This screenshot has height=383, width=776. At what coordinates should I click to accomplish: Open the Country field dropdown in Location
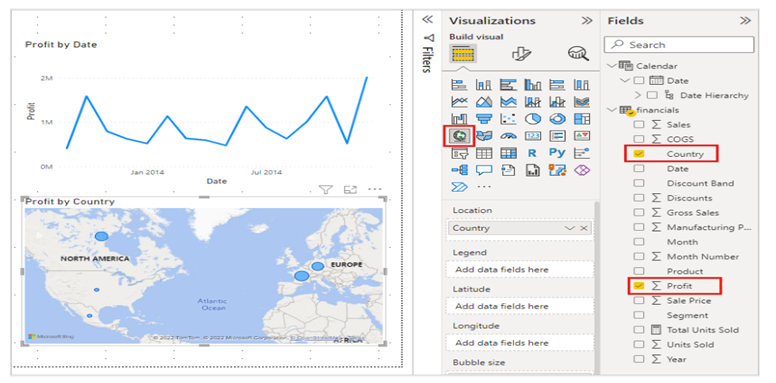click(x=570, y=228)
